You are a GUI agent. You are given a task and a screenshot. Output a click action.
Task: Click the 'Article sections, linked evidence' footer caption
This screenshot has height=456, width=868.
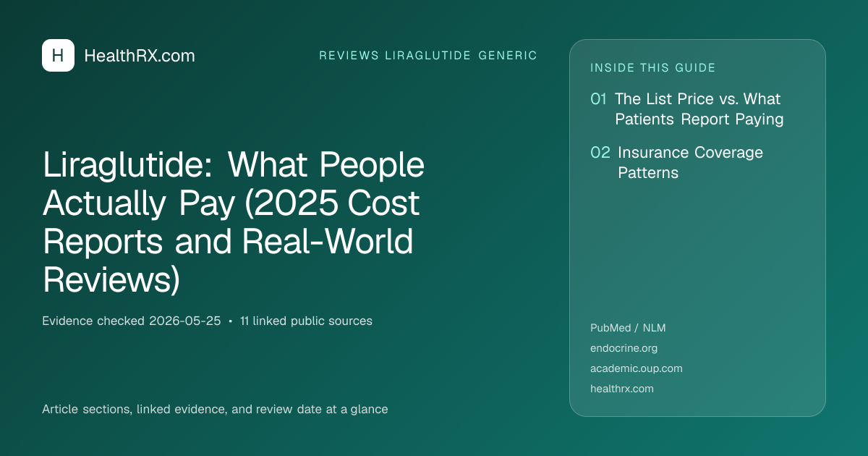tap(215, 409)
